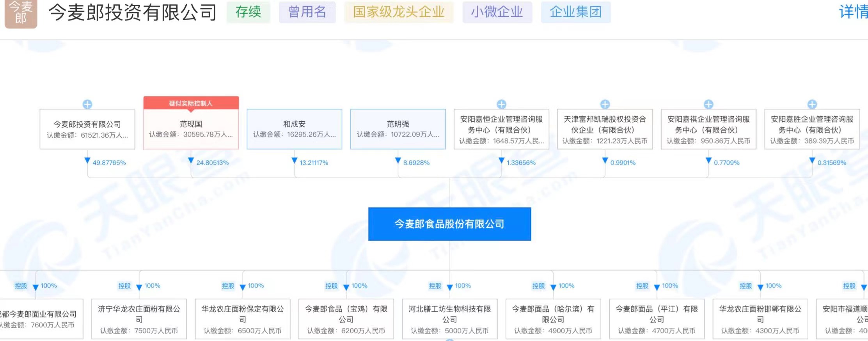Screen dimensions: 868x341
Task: Click the 13.21117% ownership percentage
Action: (314, 163)
